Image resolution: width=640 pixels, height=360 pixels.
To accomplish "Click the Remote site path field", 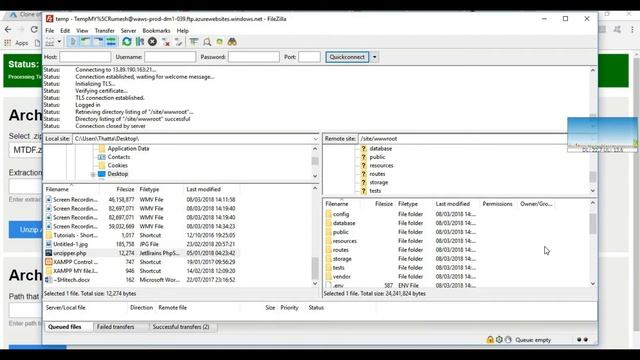I will [463, 139].
